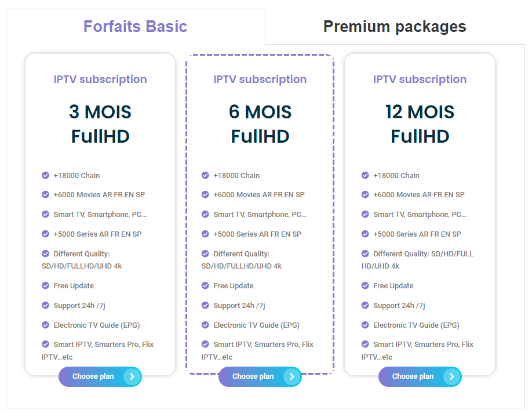Click Support 24h/7j checkmark in 12 MOIS card
Image resolution: width=532 pixels, height=413 pixels.
point(365,305)
